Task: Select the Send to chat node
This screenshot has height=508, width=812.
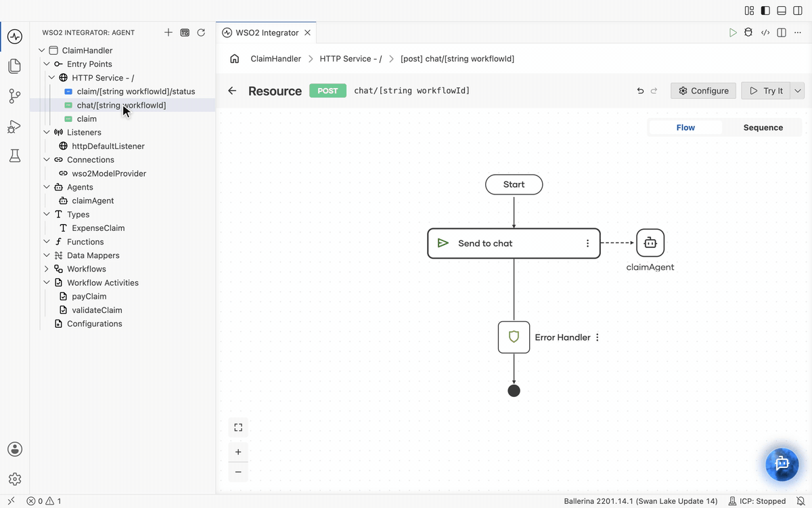Action: (x=514, y=243)
